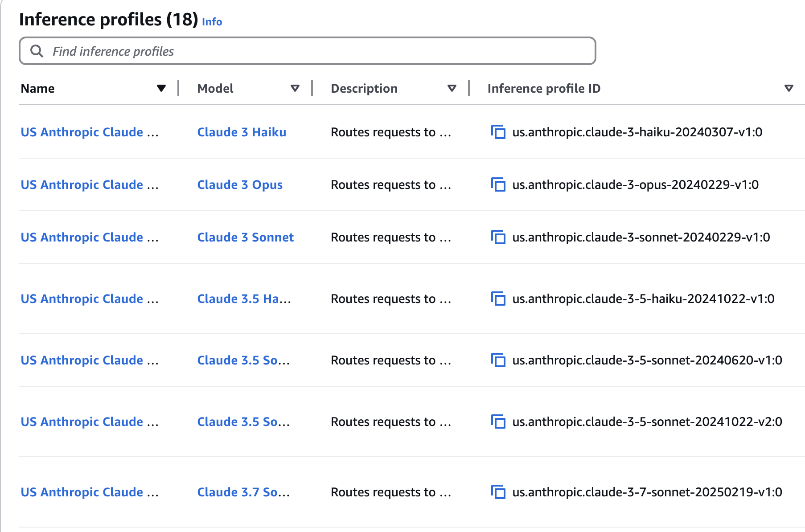Select text us.anthropic.claude-3-sonnet-20240229-v1:0
Screen dimensions: 805x532
[x=641, y=237]
